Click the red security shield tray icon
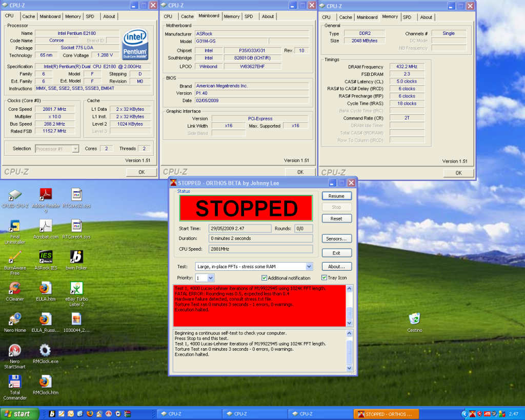This screenshot has height=420, width=525. click(x=480, y=414)
